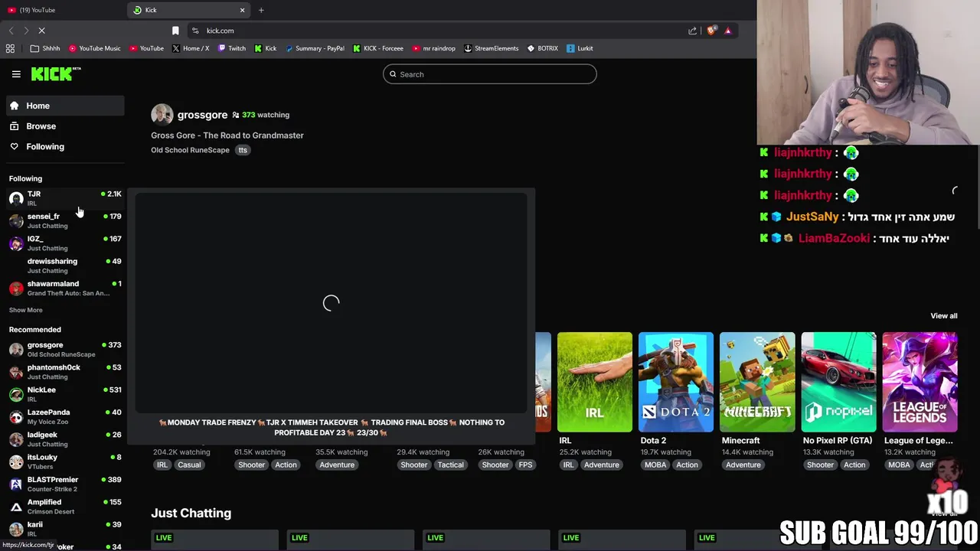Go to Home in Kick sidebar

pos(64,106)
